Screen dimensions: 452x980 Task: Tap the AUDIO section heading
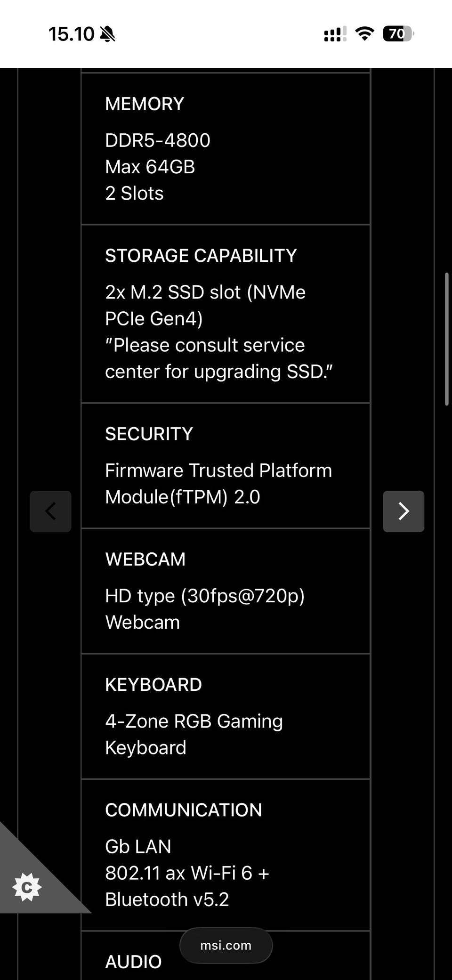133,962
